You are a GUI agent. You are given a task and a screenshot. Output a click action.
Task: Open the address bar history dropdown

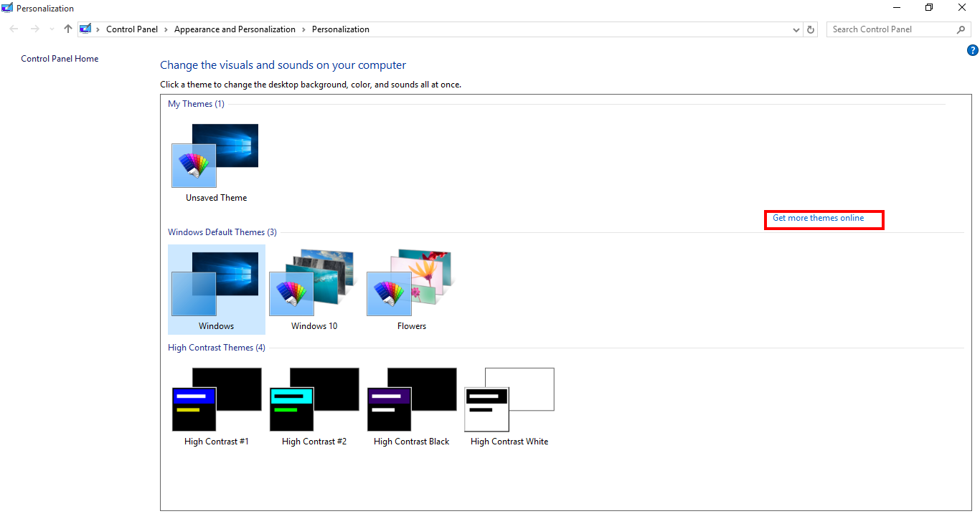[796, 29]
